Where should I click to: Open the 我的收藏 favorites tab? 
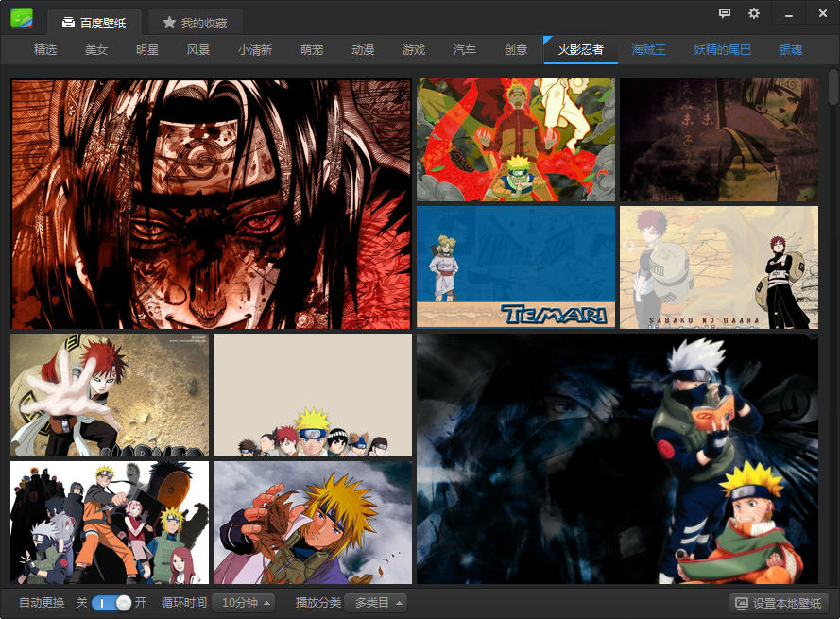[196, 23]
